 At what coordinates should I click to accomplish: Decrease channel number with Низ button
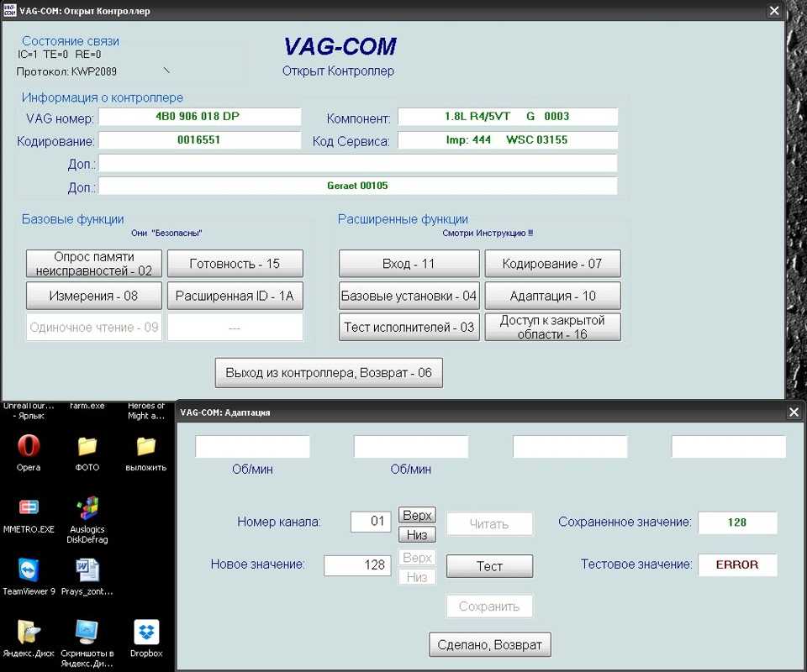(x=417, y=534)
